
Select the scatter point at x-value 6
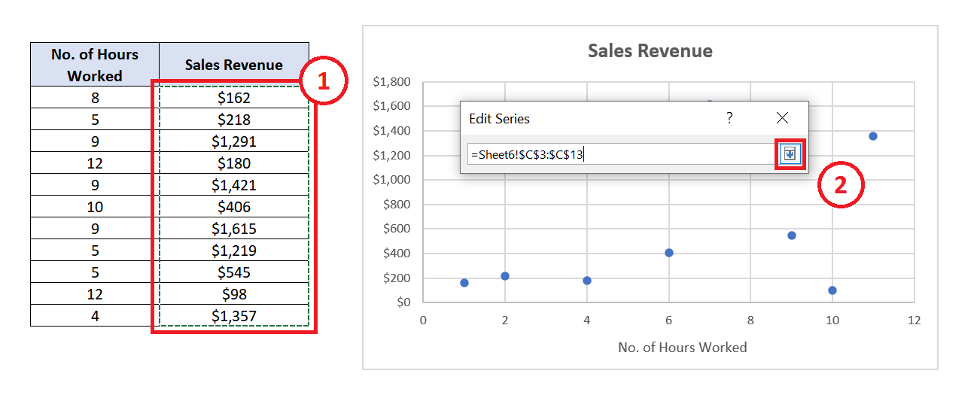pos(669,253)
